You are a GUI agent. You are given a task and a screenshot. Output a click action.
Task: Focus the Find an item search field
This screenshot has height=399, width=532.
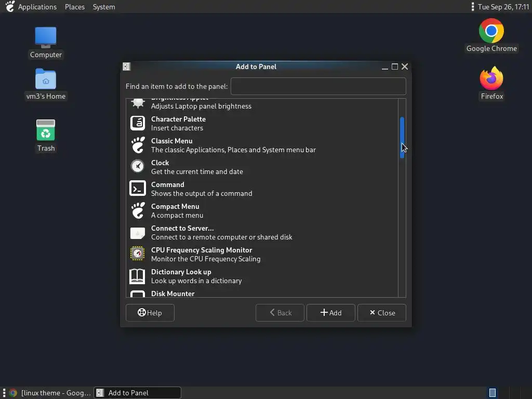coord(318,86)
